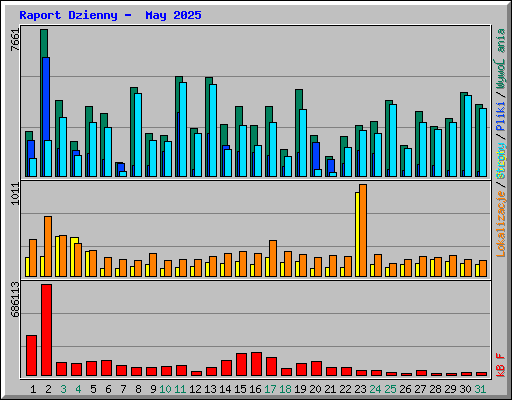
Task: Click the day 17 label on the x-axis
Action: click(x=270, y=389)
